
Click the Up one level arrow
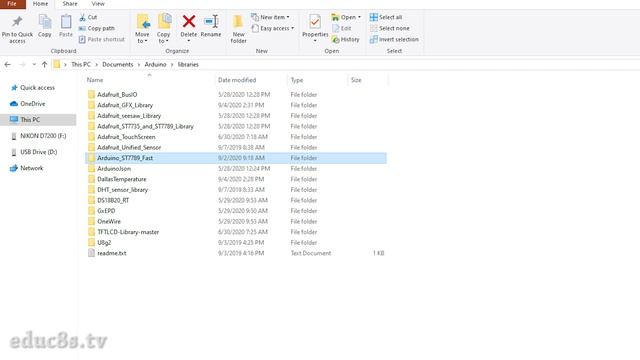coord(44,64)
